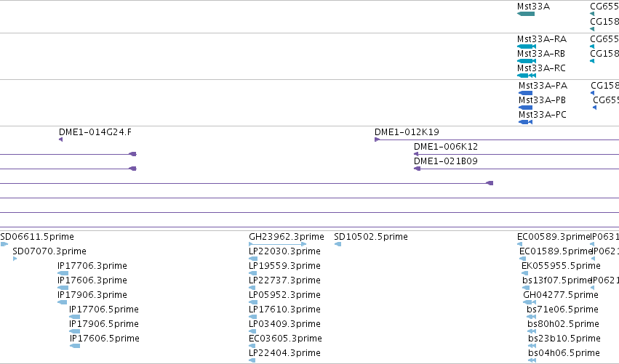
Task: Open IP17906.3prime EST feature
Action: pos(62,302)
